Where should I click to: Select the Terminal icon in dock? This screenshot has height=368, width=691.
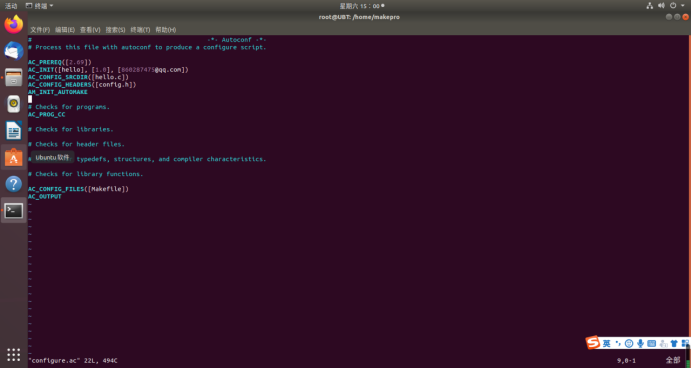pyautogui.click(x=14, y=211)
